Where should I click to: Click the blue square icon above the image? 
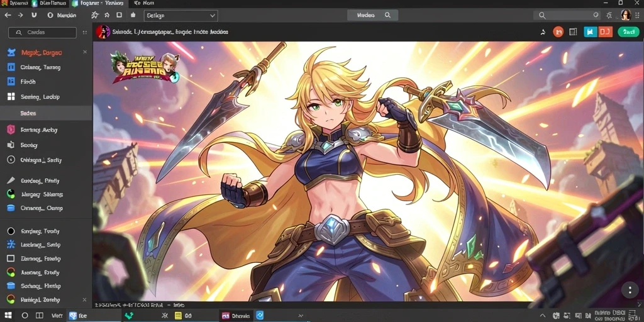coord(590,32)
